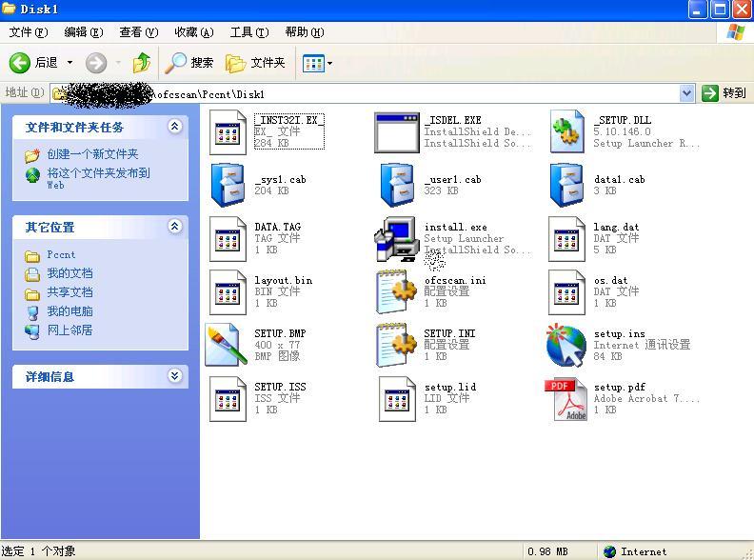Viewport: 754px width, 560px height.
Task: Click the grayed forward arrow button
Action: 96,63
